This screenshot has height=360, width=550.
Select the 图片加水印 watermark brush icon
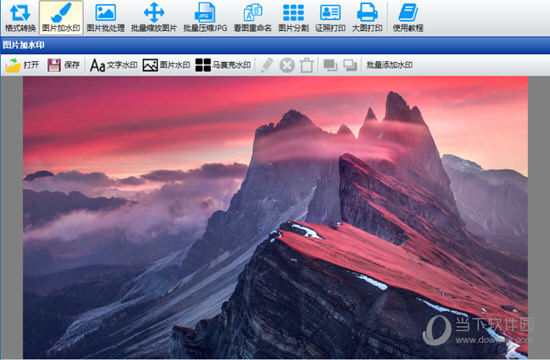(61, 18)
